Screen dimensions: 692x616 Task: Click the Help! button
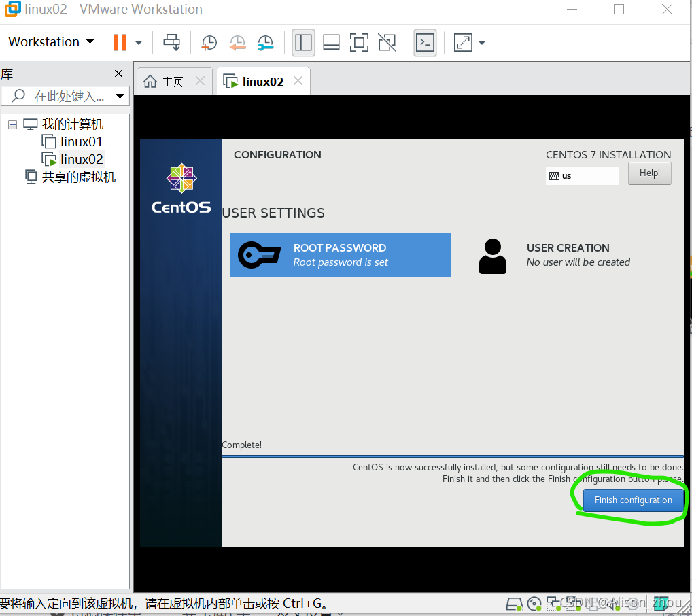(650, 173)
